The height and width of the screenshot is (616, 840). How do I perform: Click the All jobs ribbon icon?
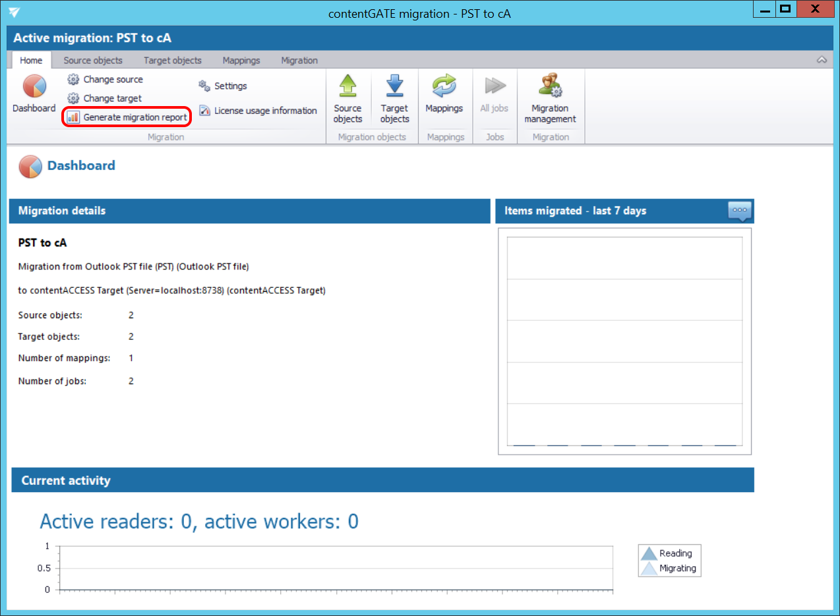click(494, 86)
